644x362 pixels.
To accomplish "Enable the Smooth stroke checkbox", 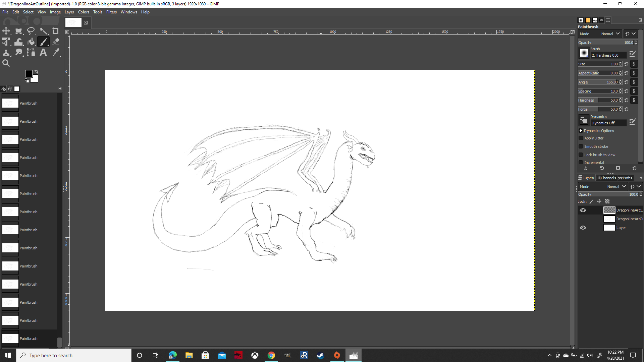I will point(581,146).
